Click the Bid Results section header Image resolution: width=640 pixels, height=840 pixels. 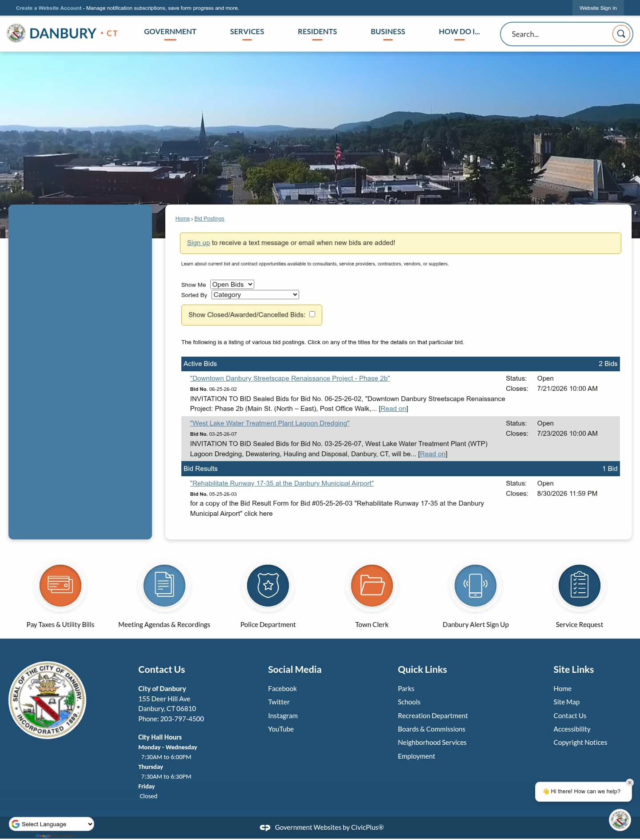point(400,469)
